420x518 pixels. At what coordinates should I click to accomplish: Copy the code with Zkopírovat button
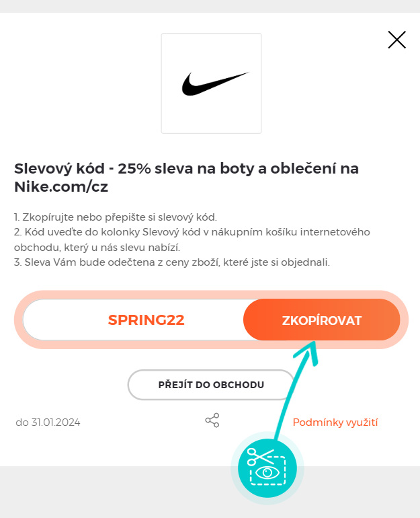(321, 320)
